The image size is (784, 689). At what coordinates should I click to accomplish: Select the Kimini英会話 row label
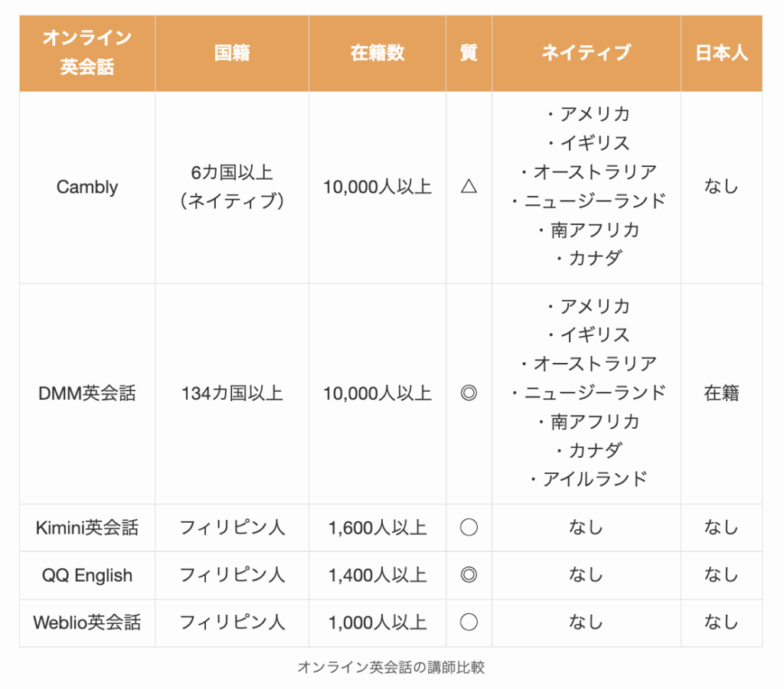pyautogui.click(x=87, y=527)
